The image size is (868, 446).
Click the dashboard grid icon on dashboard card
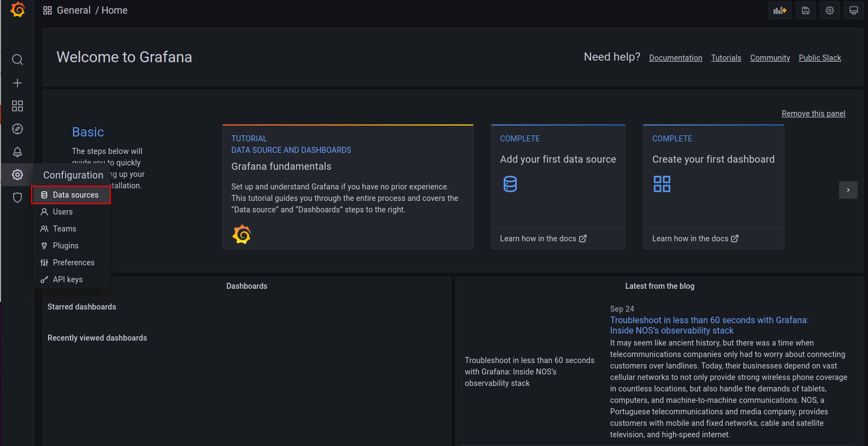click(x=662, y=184)
